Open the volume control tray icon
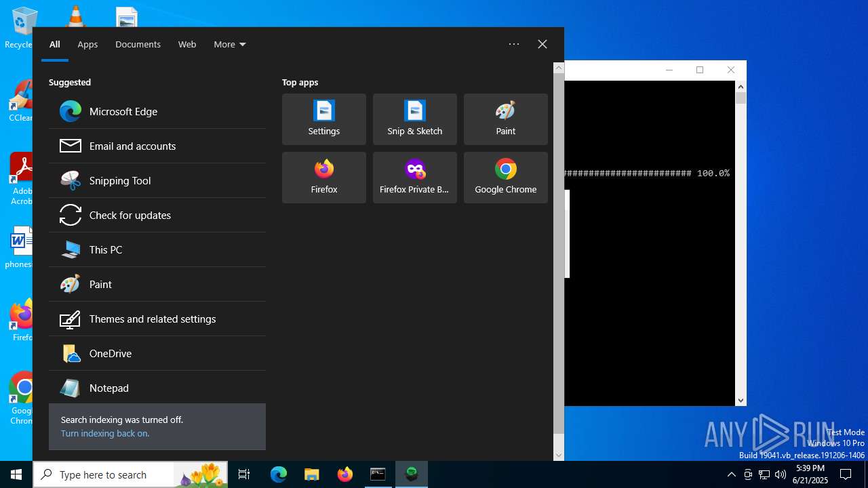 click(781, 474)
